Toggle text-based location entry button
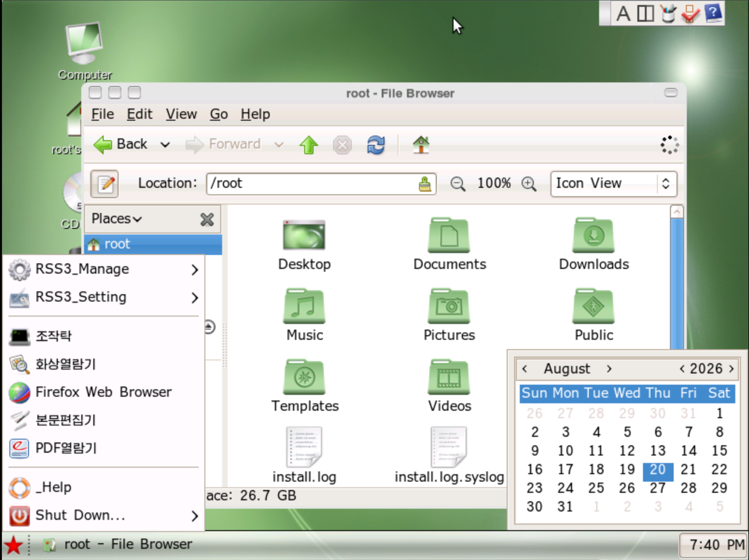 coord(105,184)
